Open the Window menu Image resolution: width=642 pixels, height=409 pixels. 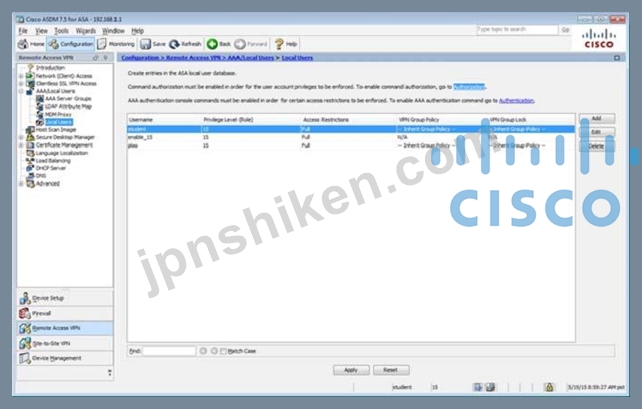pyautogui.click(x=113, y=31)
